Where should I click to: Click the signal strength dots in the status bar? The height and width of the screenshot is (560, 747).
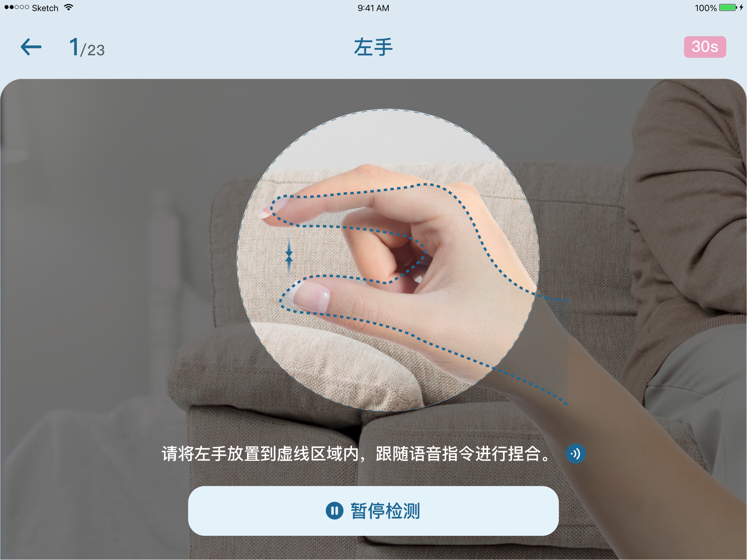(17, 7)
